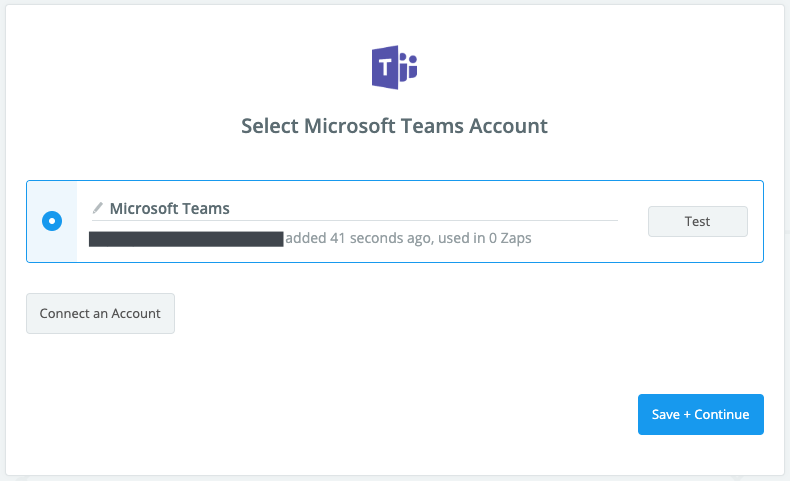
Task: Click empty space inside the account row card
Action: pos(690,250)
